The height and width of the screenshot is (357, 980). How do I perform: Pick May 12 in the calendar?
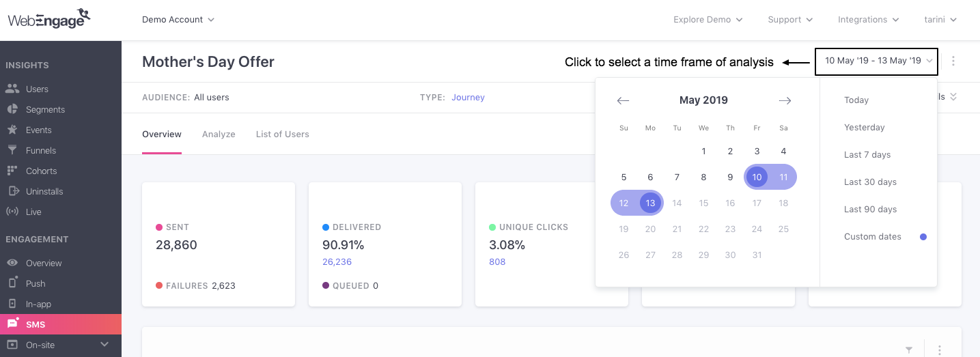[624, 203]
